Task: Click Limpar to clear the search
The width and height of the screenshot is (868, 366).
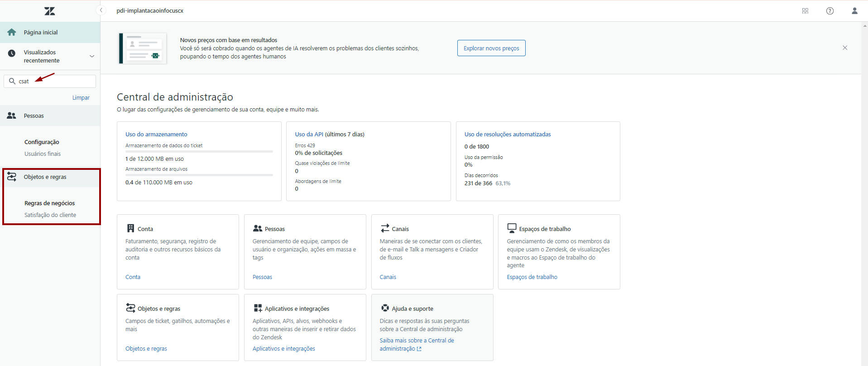Action: [81, 97]
